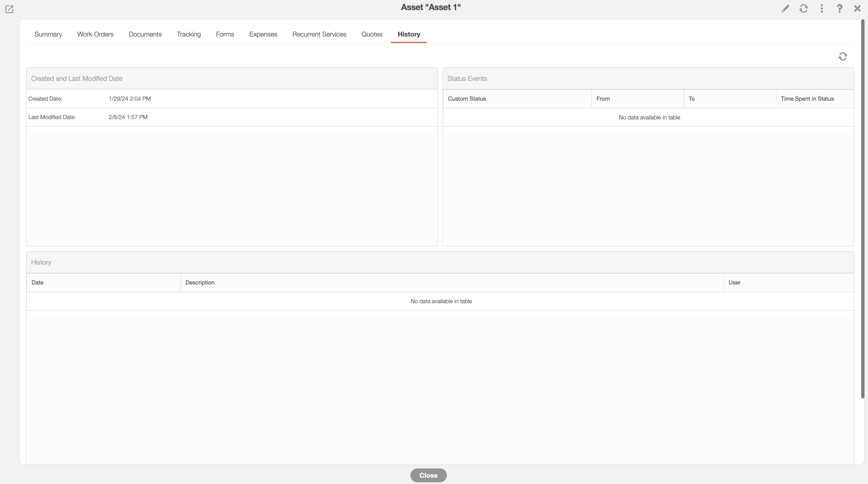Refresh History tab content icon

[843, 56]
